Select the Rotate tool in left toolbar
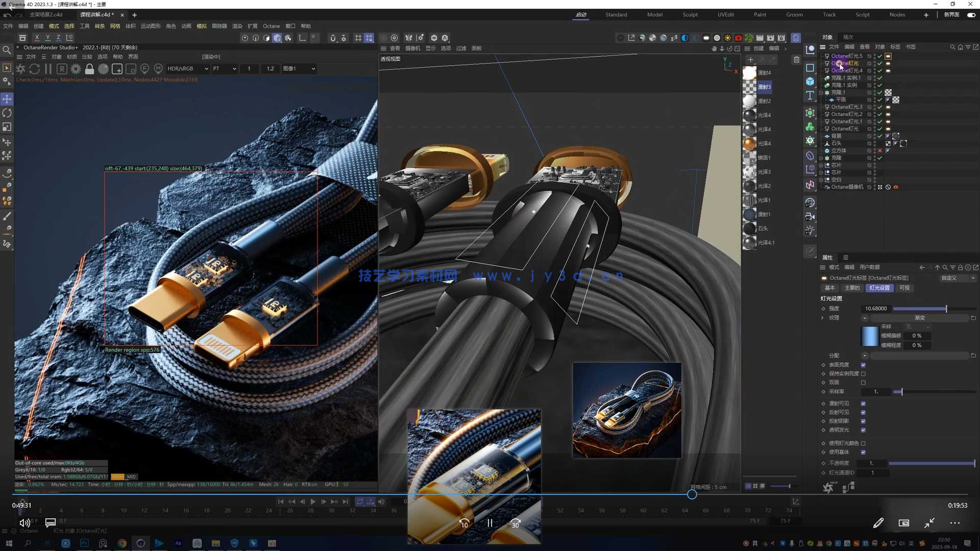980x551 pixels. tap(7, 113)
